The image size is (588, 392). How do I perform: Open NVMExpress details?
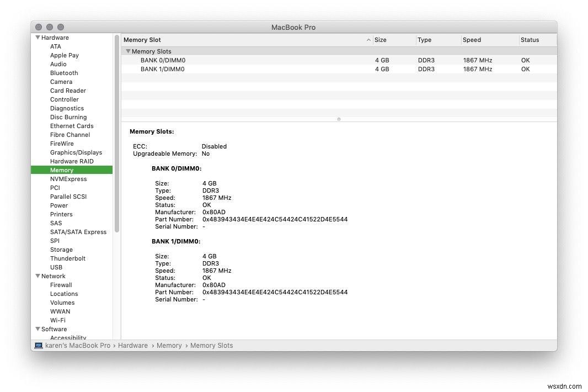pyautogui.click(x=68, y=179)
